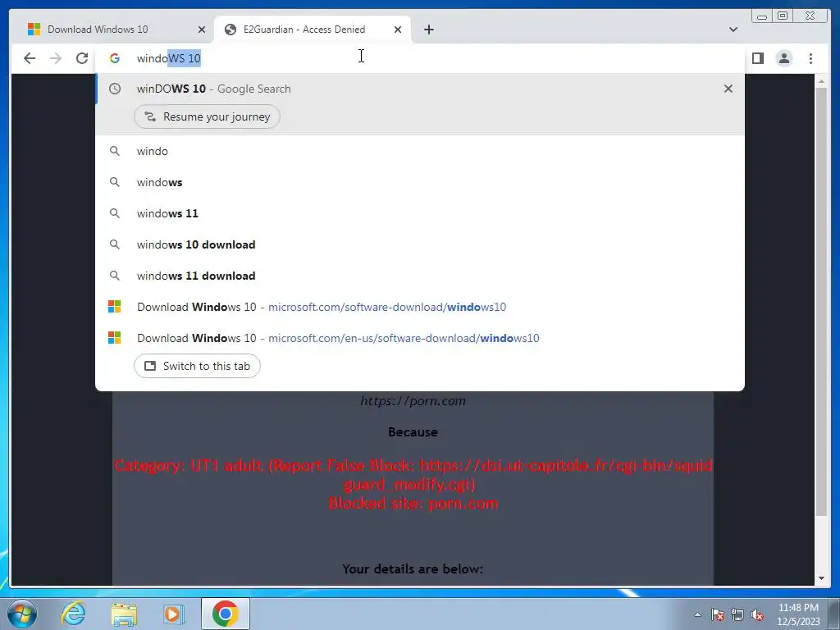Click inside the address bar text

pyautogui.click(x=169, y=58)
